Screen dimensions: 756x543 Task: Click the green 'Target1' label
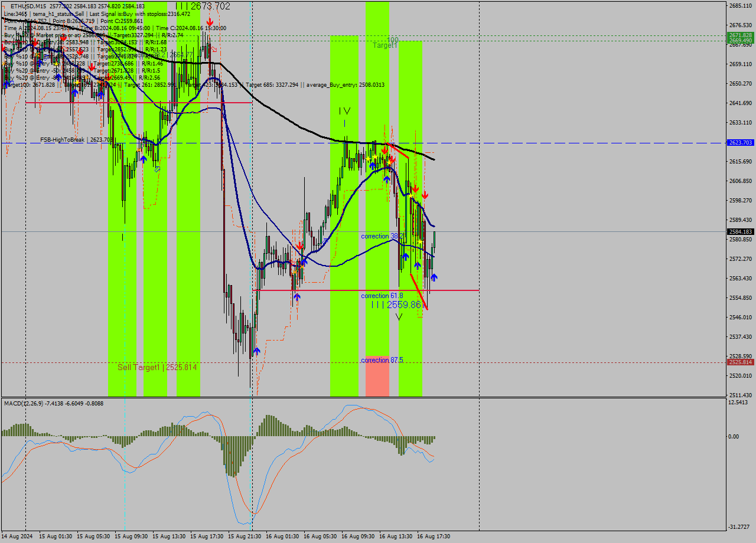[x=384, y=45]
